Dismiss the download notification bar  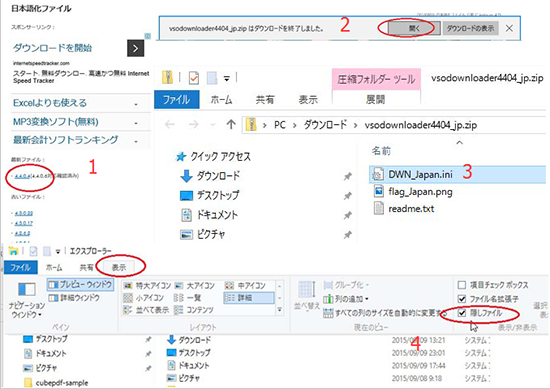[x=509, y=28]
